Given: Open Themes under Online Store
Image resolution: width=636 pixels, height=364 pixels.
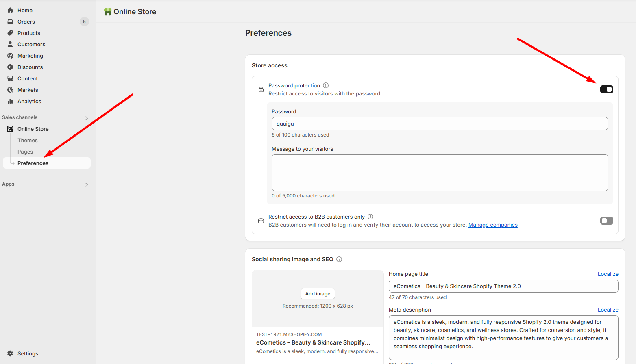Looking at the screenshot, I should click(x=28, y=140).
